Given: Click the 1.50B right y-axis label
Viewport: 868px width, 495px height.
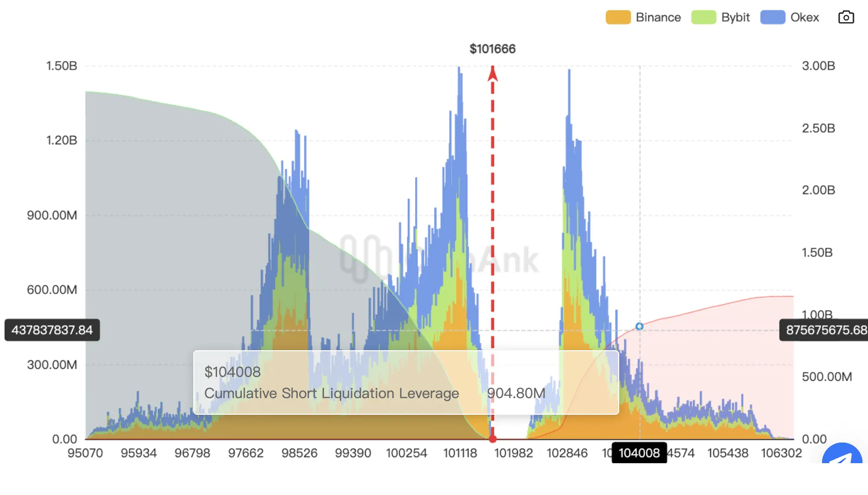Looking at the screenshot, I should (x=818, y=252).
